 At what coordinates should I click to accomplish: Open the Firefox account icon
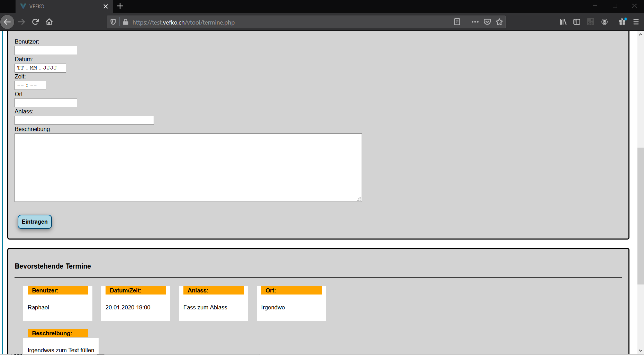pos(605,22)
